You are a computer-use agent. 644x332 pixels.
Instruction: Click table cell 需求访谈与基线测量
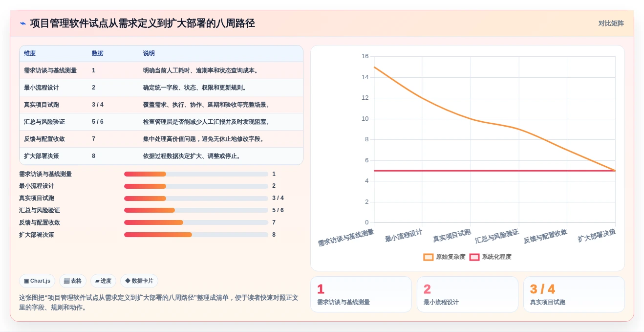pos(50,70)
